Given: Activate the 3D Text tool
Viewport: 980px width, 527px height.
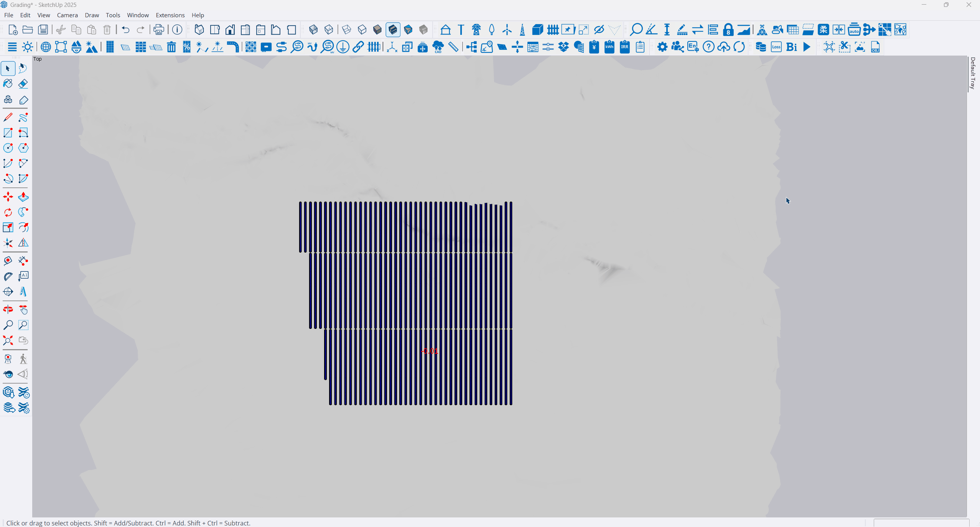Looking at the screenshot, I should [23, 292].
